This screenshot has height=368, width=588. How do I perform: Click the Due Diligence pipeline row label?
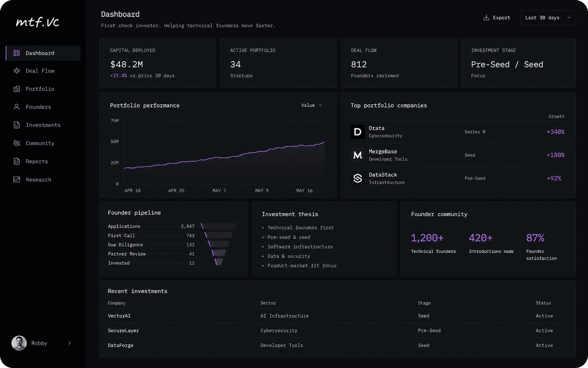click(125, 245)
